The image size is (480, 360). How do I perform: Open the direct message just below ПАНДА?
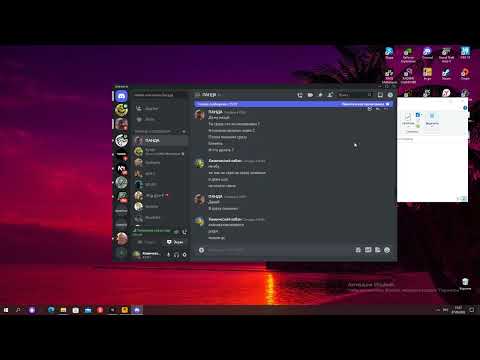pos(161,152)
